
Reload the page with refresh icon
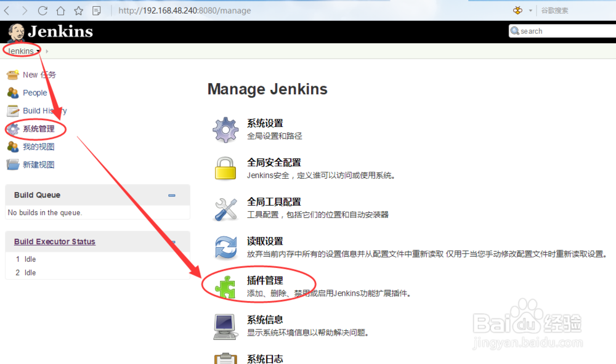tap(43, 10)
